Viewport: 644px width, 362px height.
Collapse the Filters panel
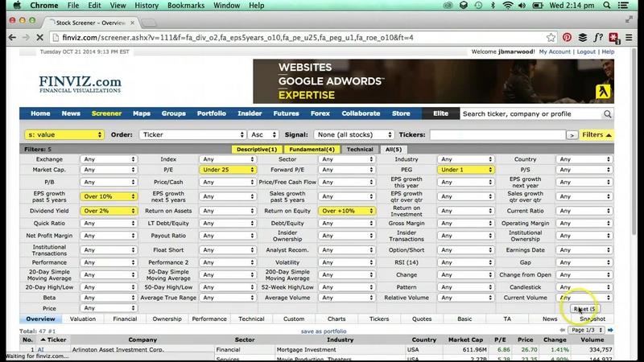tap(597, 134)
